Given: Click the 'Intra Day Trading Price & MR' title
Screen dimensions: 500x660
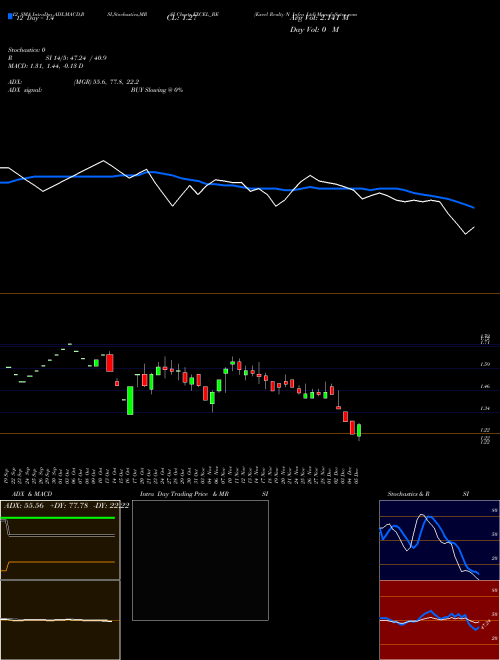Looking at the screenshot, I should coord(184,494).
